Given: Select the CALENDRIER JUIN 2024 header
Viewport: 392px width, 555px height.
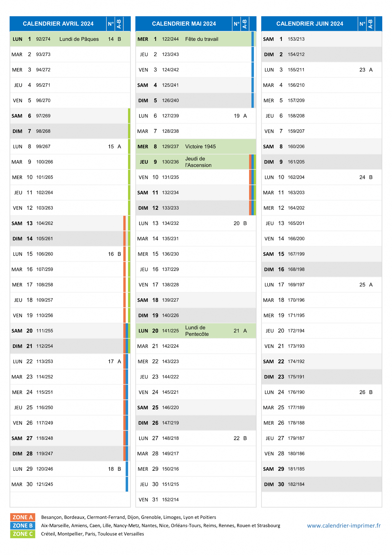Looking at the screenshot, I should [310, 24].
